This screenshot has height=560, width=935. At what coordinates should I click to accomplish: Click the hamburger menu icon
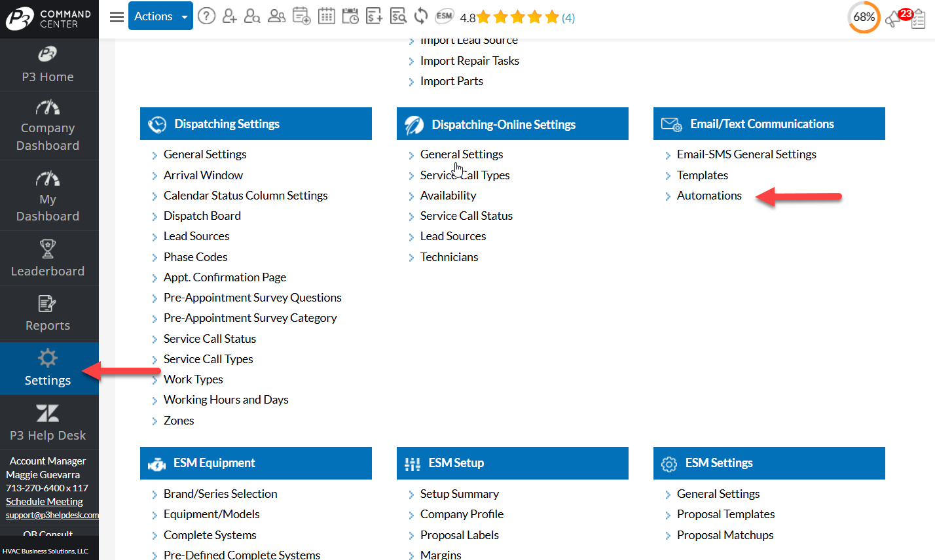pyautogui.click(x=117, y=17)
